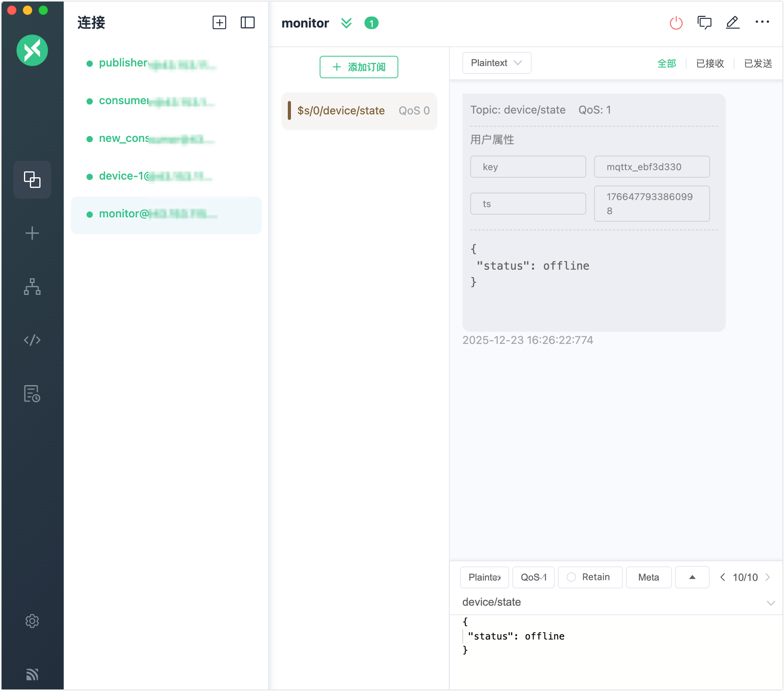Click the Meta button
784x691 pixels.
coord(649,577)
